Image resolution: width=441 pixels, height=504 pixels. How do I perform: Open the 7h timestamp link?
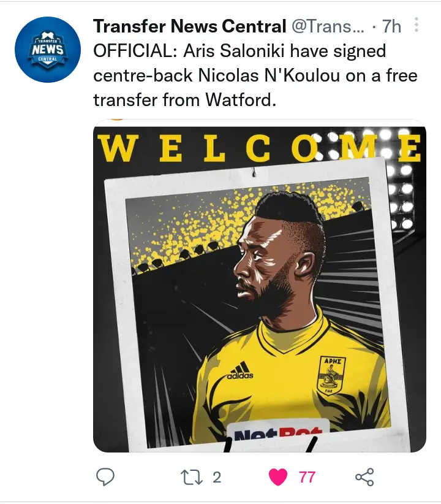pos(391,26)
